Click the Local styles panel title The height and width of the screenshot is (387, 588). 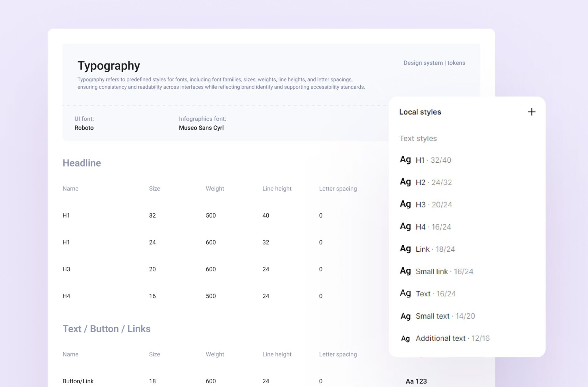click(420, 112)
